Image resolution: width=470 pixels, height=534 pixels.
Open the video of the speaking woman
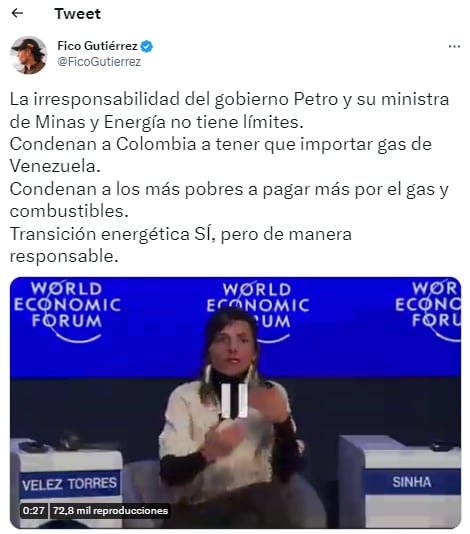pos(235,402)
